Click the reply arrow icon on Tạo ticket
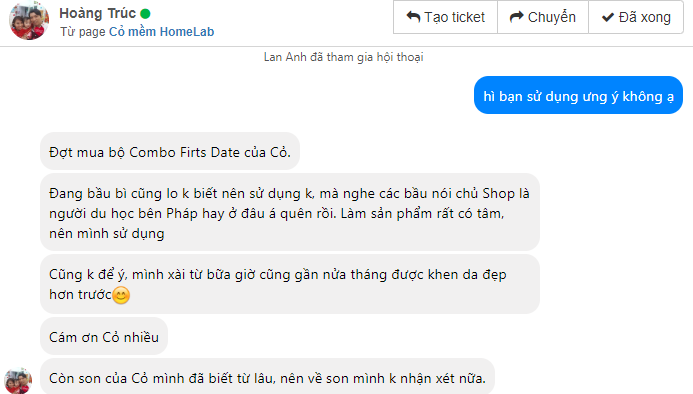Viewport: 693px width, 394px height. tap(413, 17)
